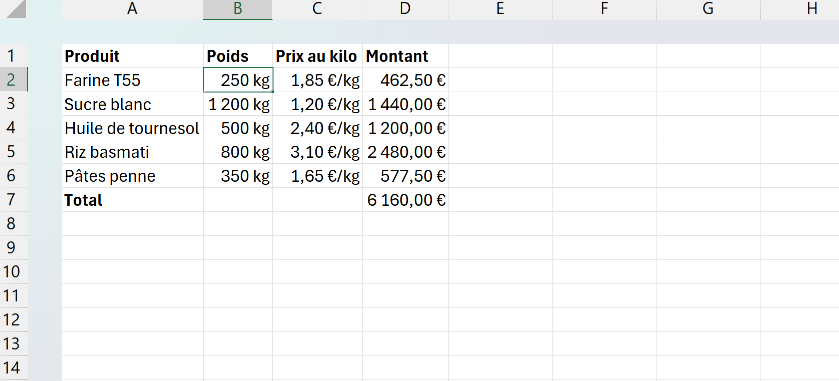Select the "Pâtes penne" cell
The image size is (839, 381).
point(132,176)
